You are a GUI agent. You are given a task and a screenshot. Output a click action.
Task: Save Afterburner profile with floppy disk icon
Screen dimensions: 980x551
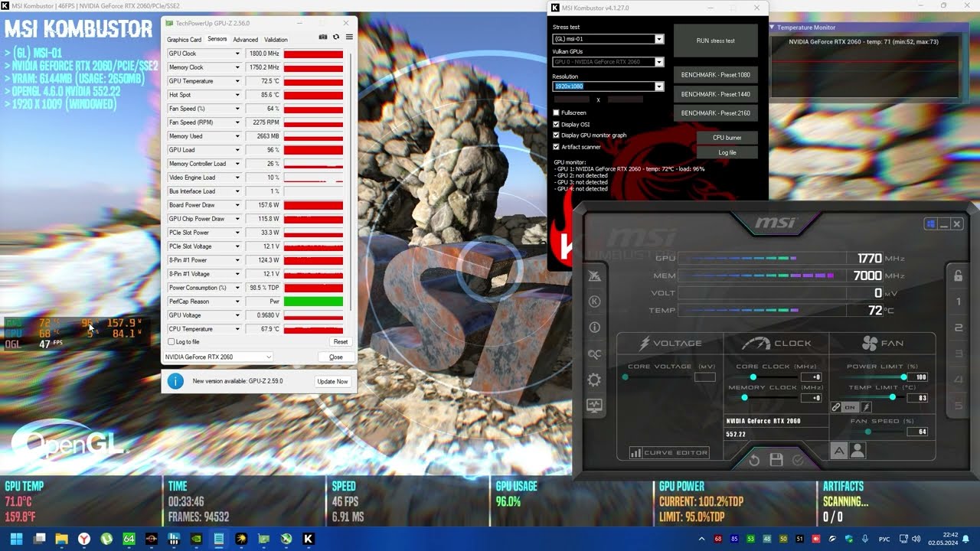[x=776, y=460]
